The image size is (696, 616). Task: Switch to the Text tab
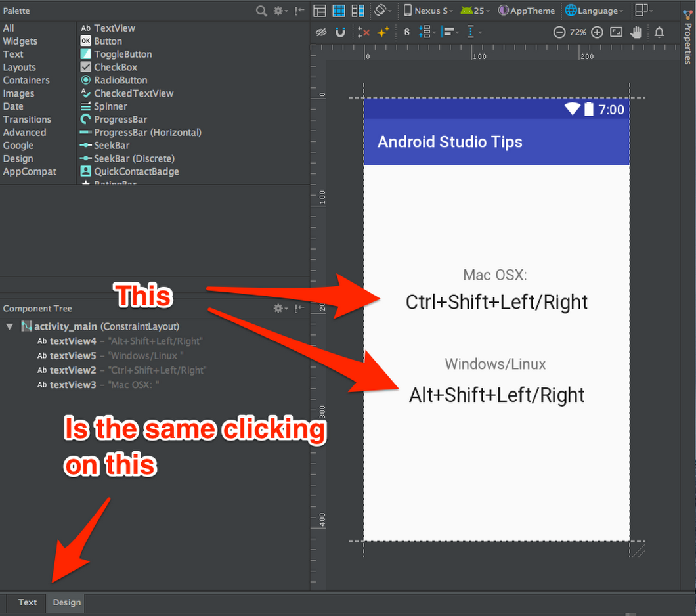point(28,602)
